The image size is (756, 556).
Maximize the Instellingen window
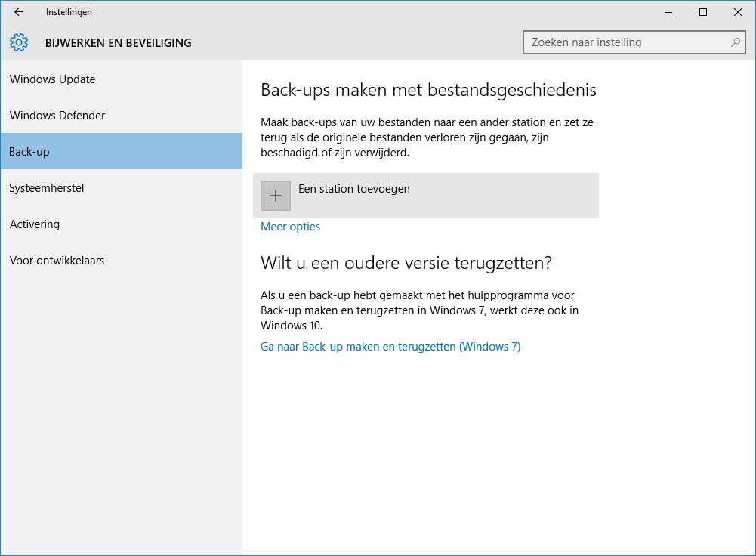click(703, 12)
